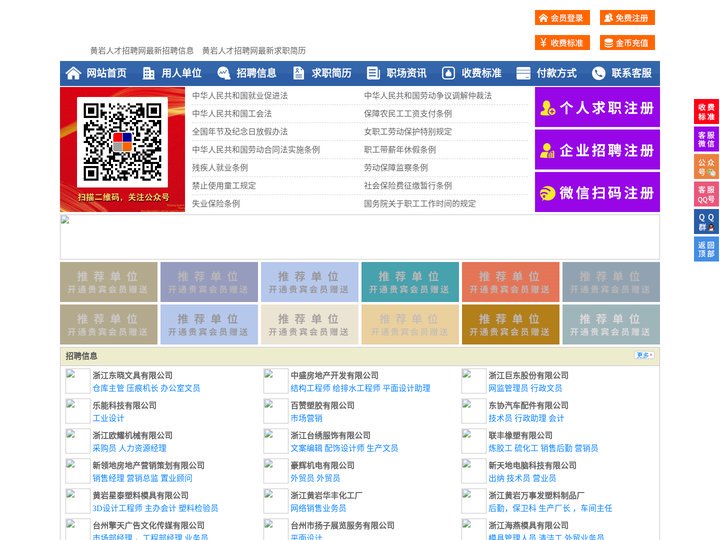Screen dimensions: 720x540
Task: Open 中华人民共和国工会法 link
Action: 231,113
